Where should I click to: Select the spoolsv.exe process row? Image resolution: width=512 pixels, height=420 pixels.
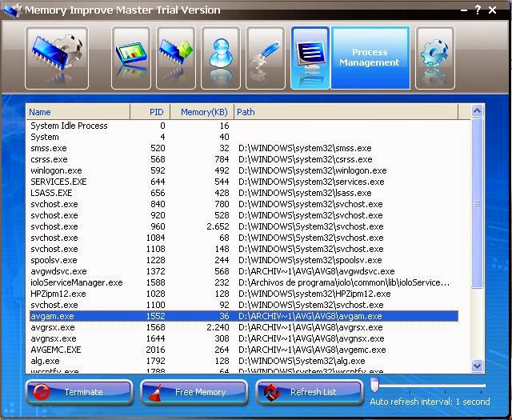tap(242, 260)
